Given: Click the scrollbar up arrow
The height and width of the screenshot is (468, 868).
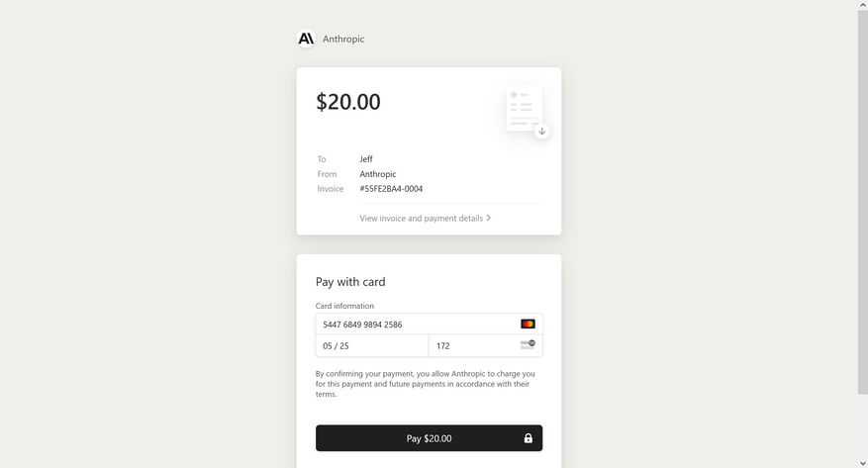Looking at the screenshot, I should point(862,5).
